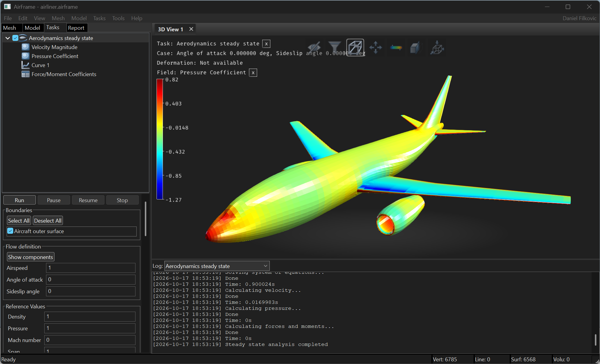The height and width of the screenshot is (364, 600).
Task: Open the Curve 1 chart icon
Action: pyautogui.click(x=26, y=65)
